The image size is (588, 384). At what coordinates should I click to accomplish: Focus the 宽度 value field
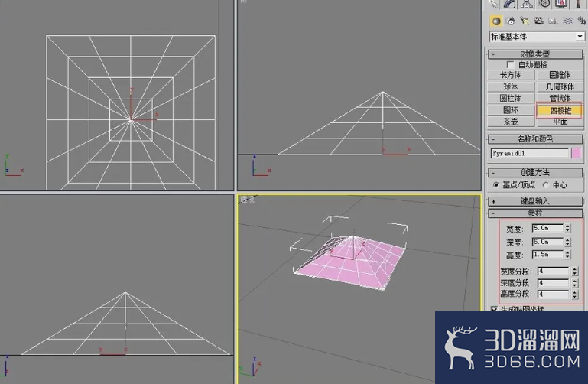click(547, 228)
